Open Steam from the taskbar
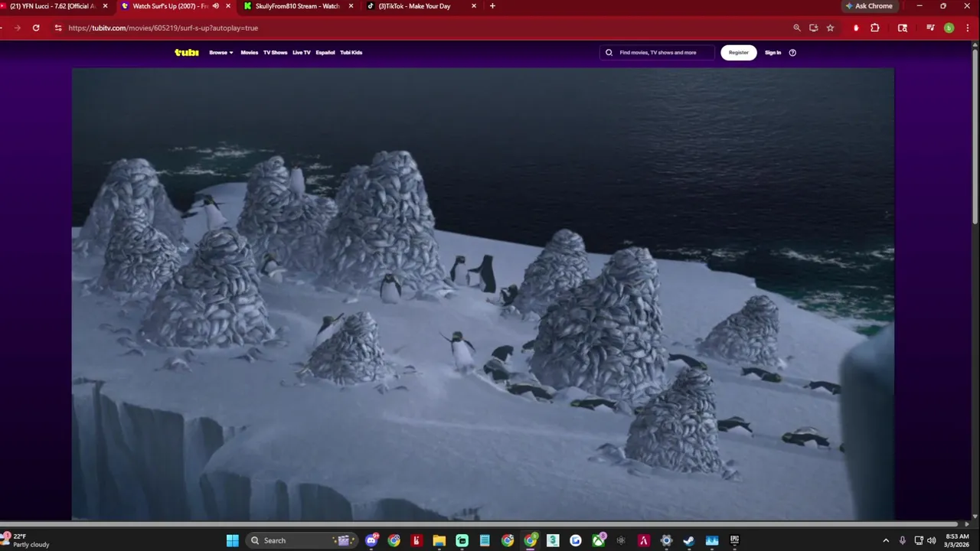This screenshot has height=551, width=980. click(x=689, y=540)
